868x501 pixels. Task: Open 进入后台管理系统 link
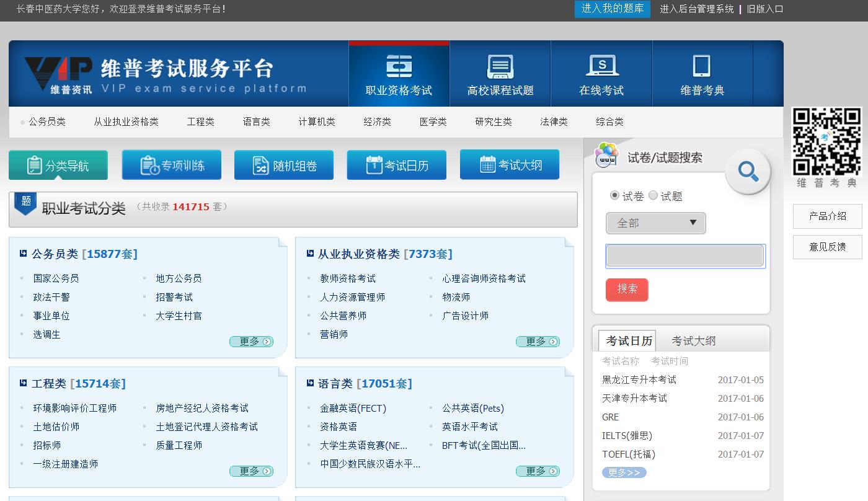[697, 9]
